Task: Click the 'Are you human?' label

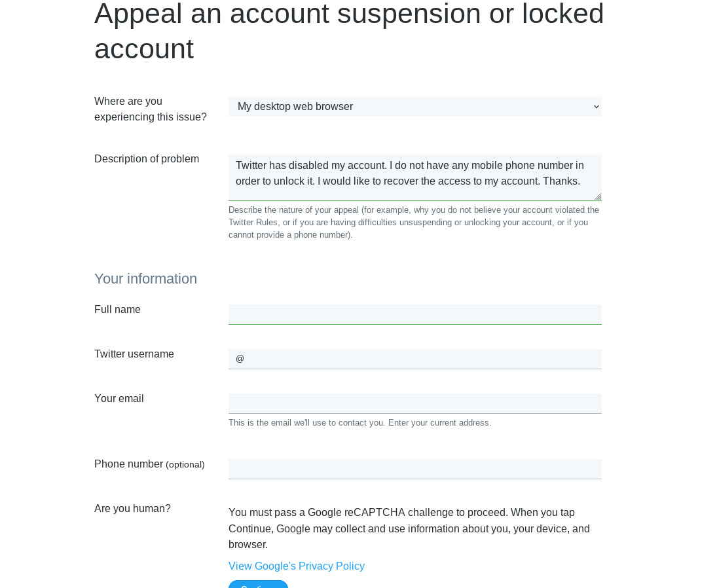Action: [132, 509]
